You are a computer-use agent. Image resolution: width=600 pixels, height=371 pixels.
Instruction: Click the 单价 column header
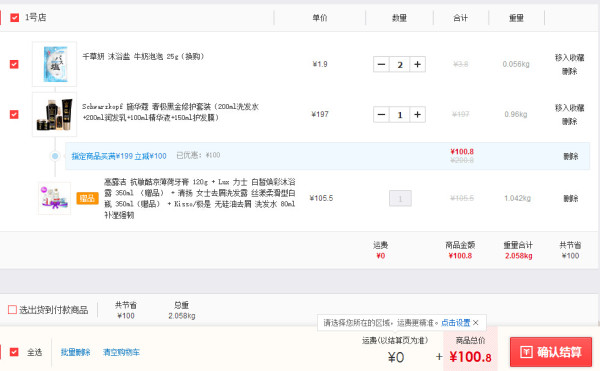(x=320, y=18)
